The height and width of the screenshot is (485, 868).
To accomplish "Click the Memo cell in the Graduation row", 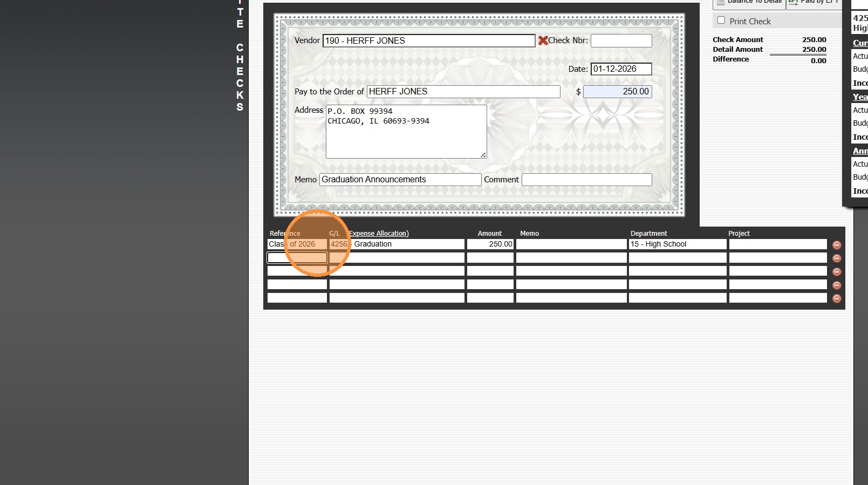I will click(571, 244).
